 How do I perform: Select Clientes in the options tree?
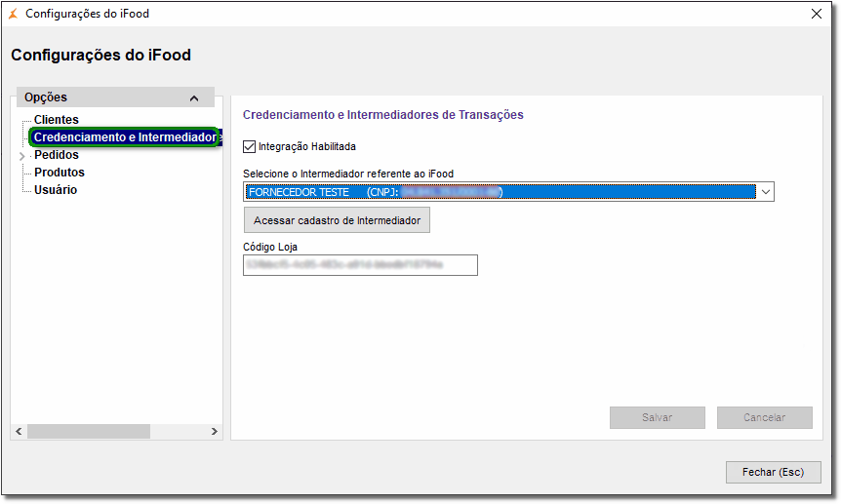click(x=57, y=120)
